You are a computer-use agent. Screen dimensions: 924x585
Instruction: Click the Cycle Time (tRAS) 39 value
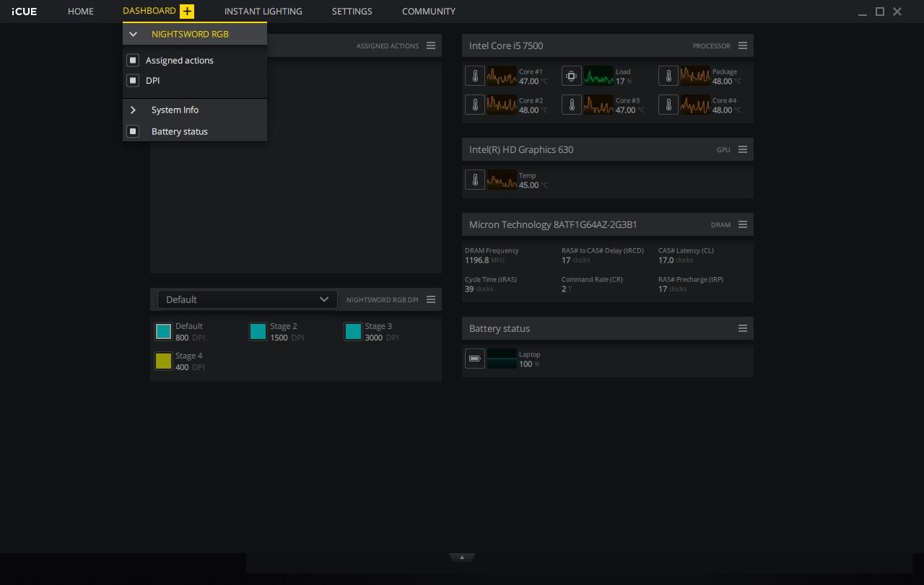click(x=469, y=289)
